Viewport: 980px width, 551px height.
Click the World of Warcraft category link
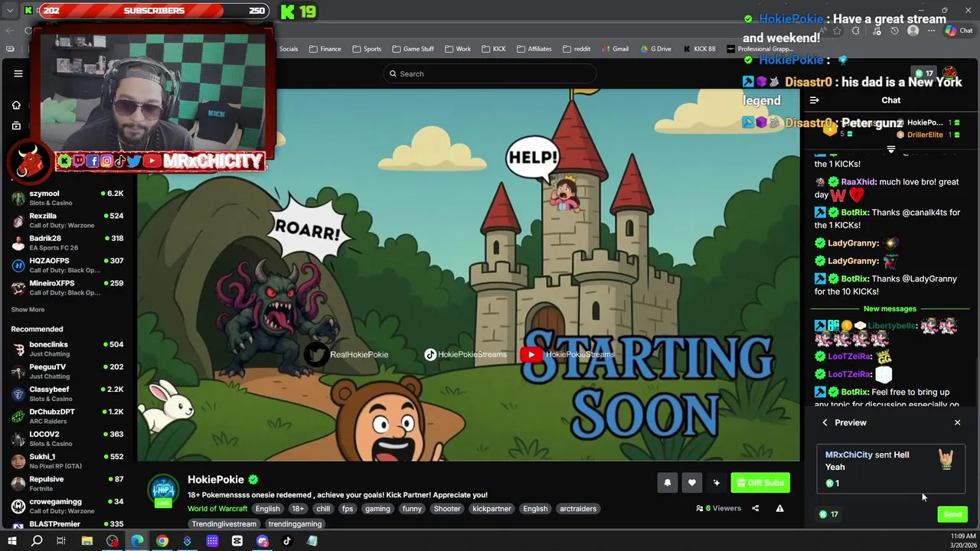tap(217, 509)
